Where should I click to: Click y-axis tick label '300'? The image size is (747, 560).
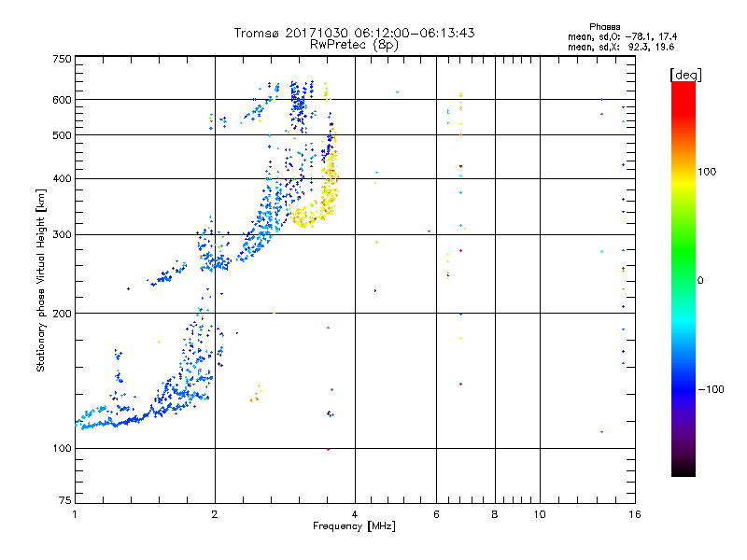[62, 234]
